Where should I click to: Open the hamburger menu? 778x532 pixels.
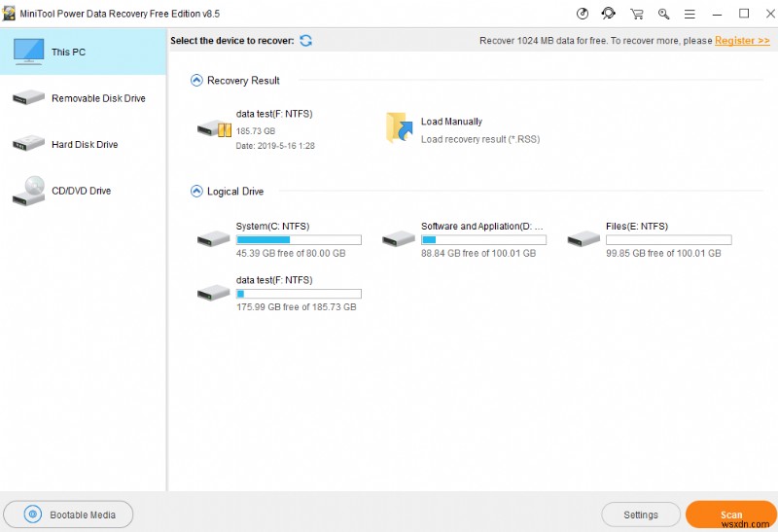pos(690,15)
